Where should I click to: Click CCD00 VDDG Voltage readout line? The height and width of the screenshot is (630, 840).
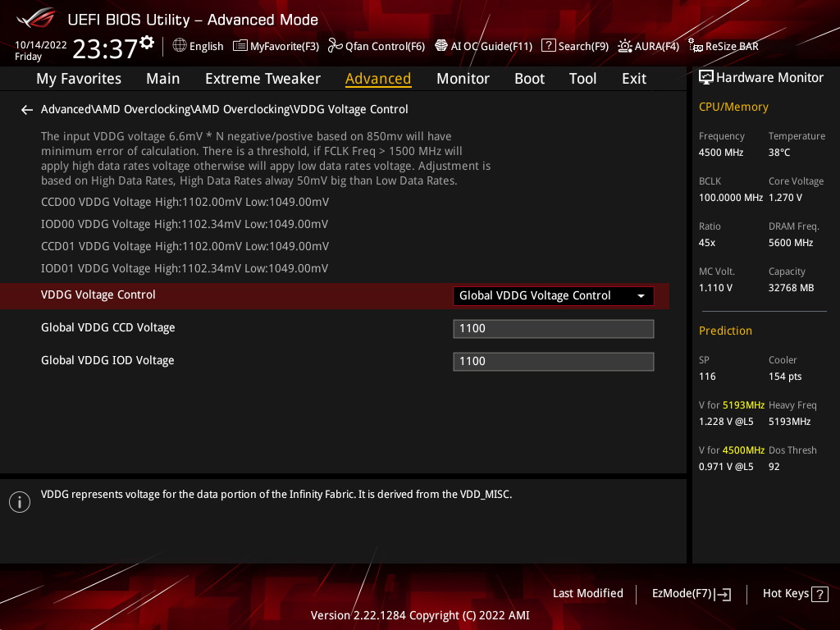tap(185, 202)
